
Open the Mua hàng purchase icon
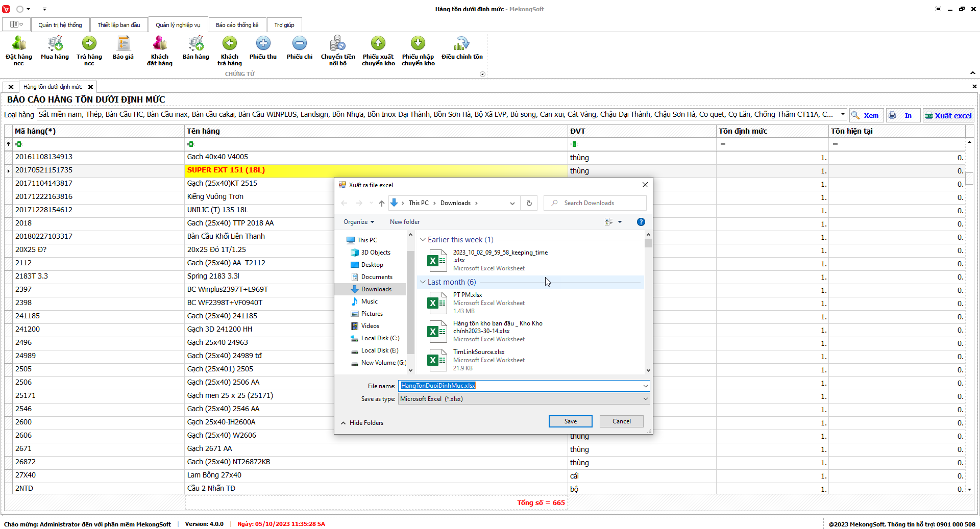(x=55, y=44)
